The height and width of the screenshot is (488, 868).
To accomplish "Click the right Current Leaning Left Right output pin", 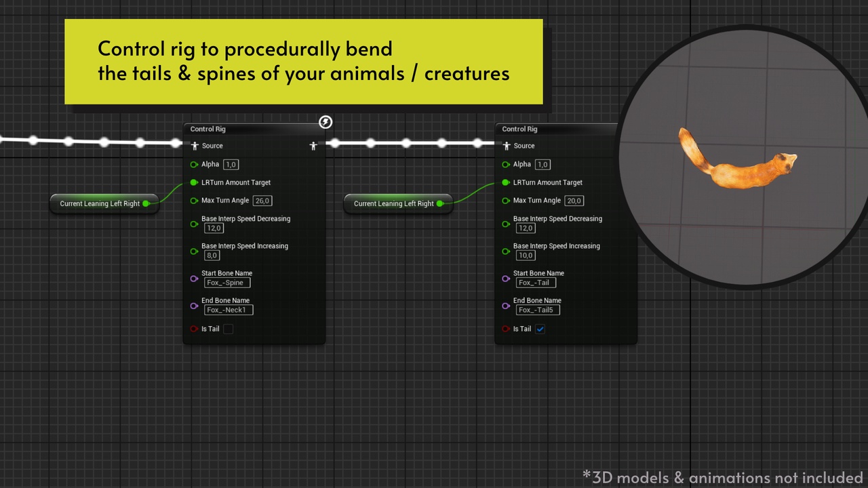I will click(440, 203).
